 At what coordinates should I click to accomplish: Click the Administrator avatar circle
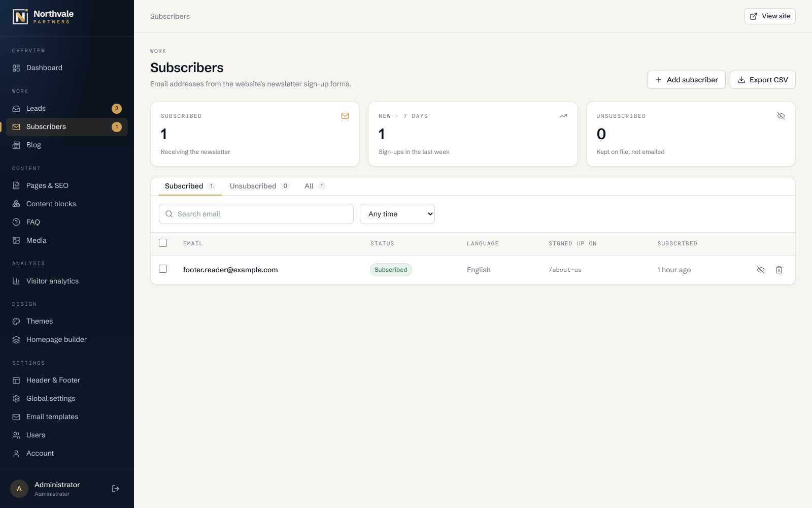19,489
